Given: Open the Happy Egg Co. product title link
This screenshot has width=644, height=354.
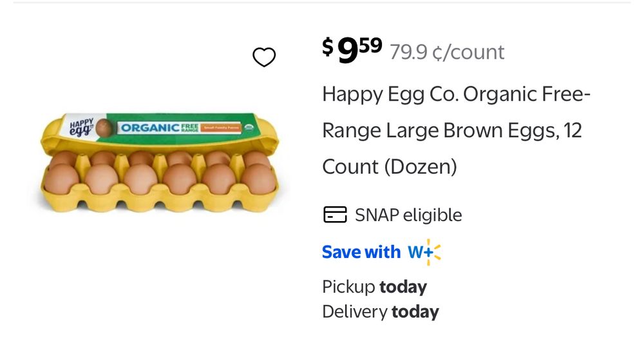Looking at the screenshot, I should [x=455, y=95].
